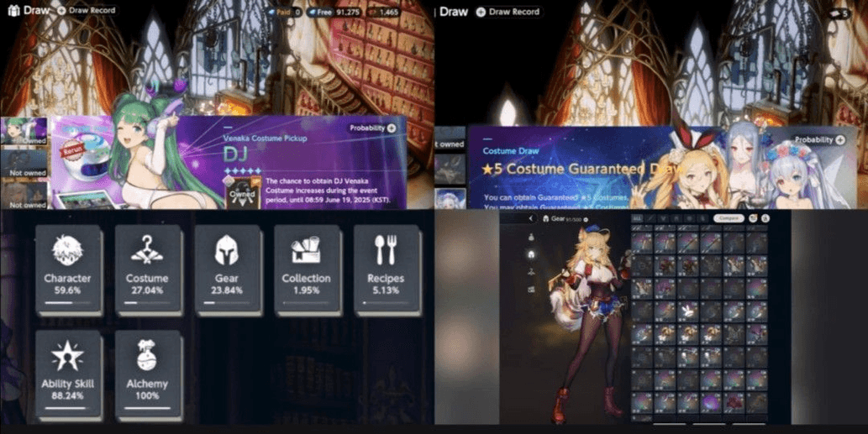Image resolution: width=868 pixels, height=434 pixels.
Task: Click the Paid currency counter
Action: click(x=286, y=13)
